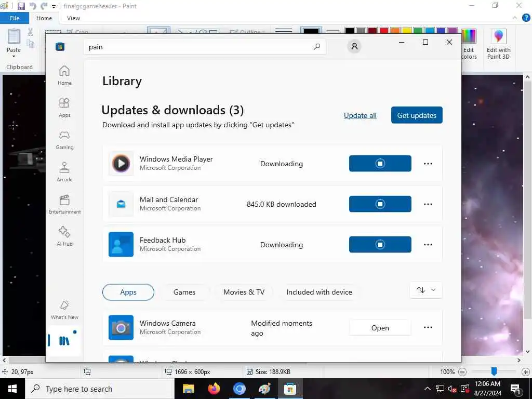Screen dimensions: 532x399
Task: Click zoom out minus in Paint status bar
Action: (462, 372)
